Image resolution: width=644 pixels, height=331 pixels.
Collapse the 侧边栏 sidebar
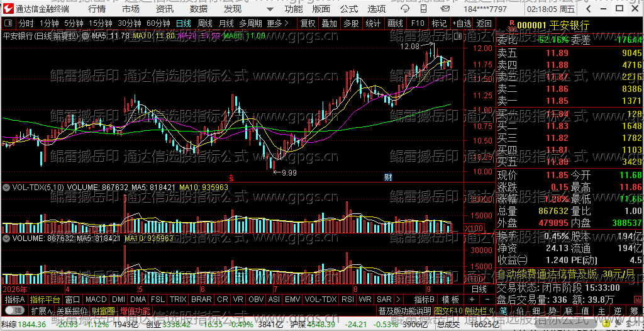(480, 310)
